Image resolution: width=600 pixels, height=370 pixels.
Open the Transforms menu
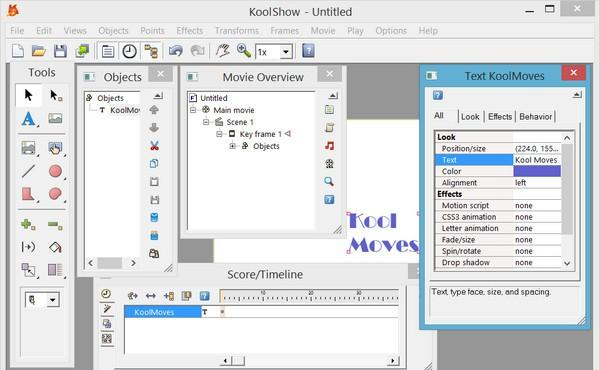pyautogui.click(x=237, y=31)
